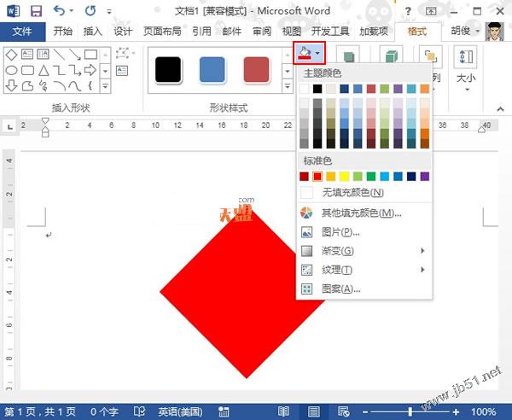Pick the down block arrow shape
Screen dimensions: 512x420
coord(11,85)
